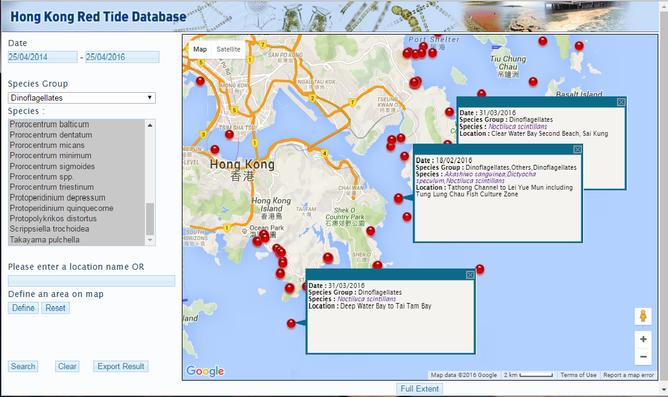Select Prorocentrum triestinum in species list
Image resolution: width=668 pixels, height=397 pixels.
click(77, 187)
